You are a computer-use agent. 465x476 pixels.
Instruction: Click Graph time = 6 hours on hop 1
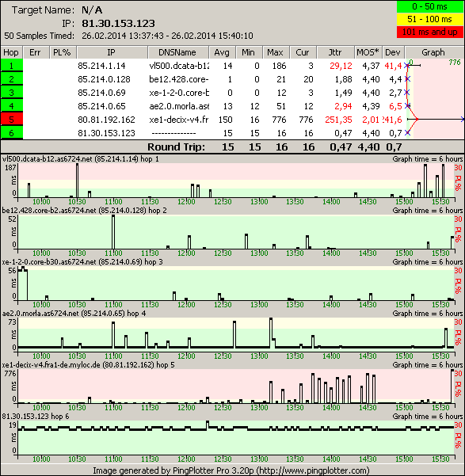[x=428, y=159]
